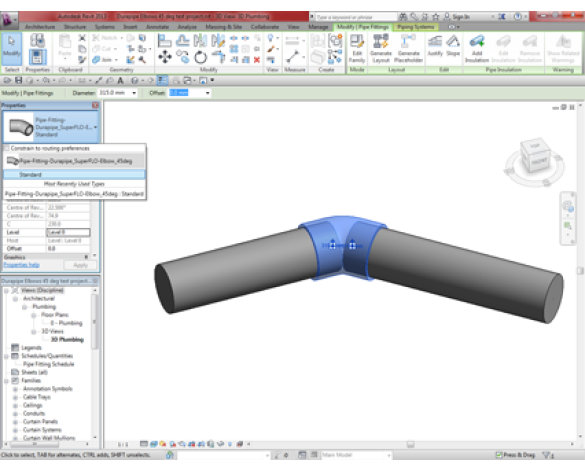Expand the Cable Trays family node
Viewport: 585px width, 471px height.
pyautogui.click(x=15, y=397)
